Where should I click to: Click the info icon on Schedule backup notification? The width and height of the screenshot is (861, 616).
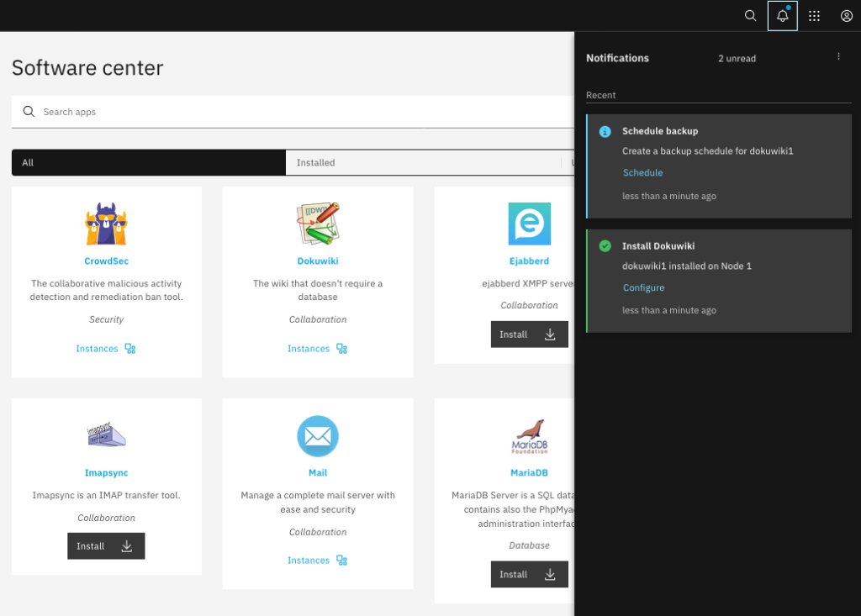605,132
